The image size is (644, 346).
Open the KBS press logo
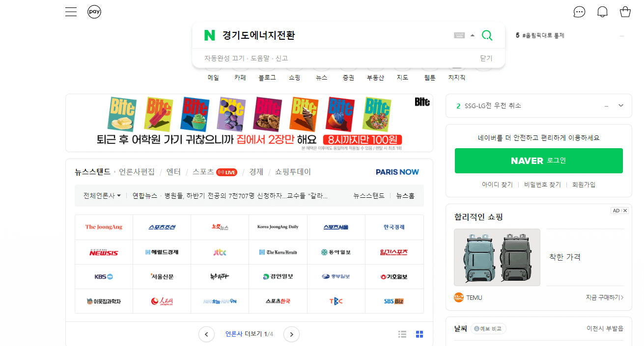point(104,276)
